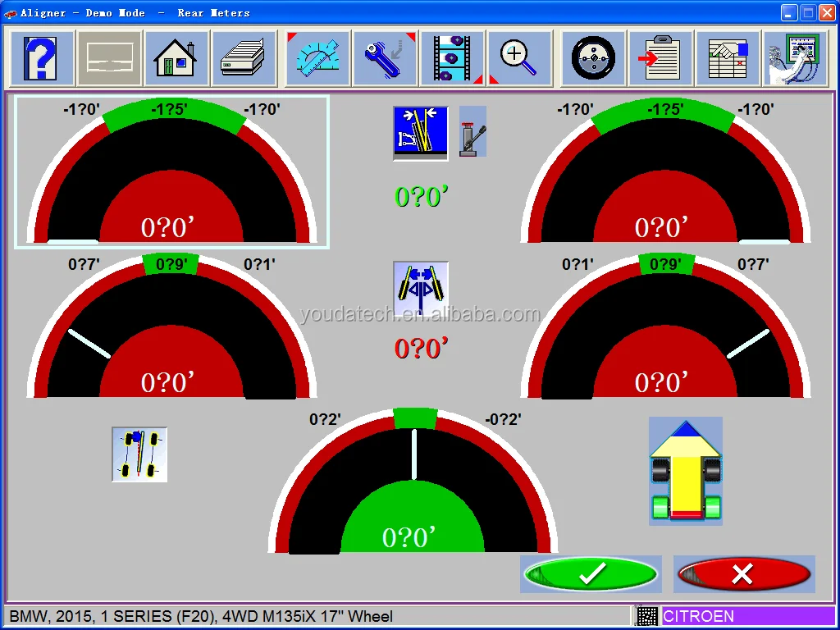Cancel with the red X button
The width and height of the screenshot is (840, 630).
[x=743, y=574]
